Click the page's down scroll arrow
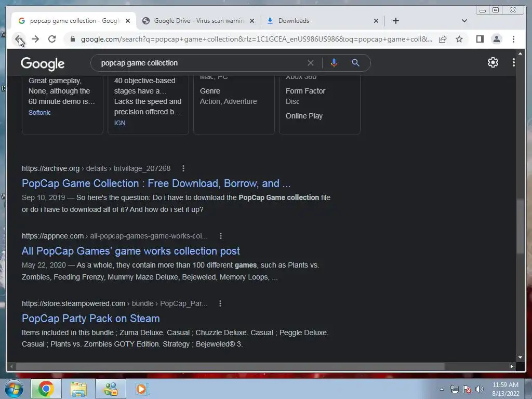This screenshot has width=532, height=399. point(520,357)
